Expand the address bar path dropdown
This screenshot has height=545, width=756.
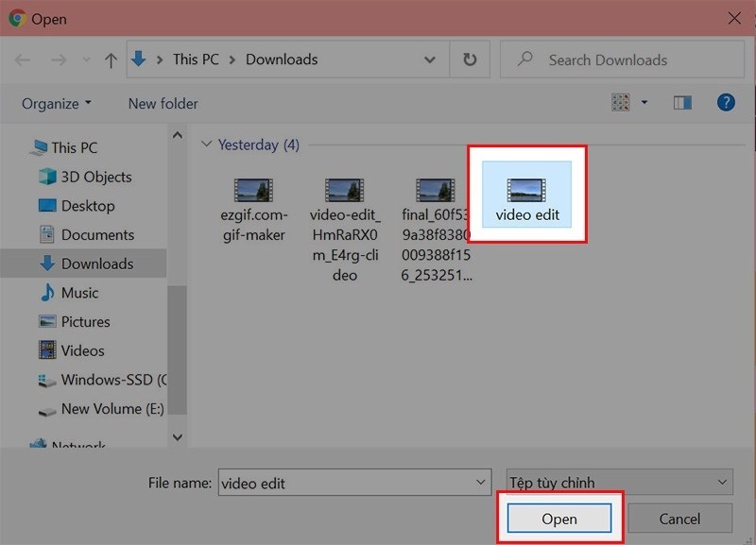coord(430,60)
